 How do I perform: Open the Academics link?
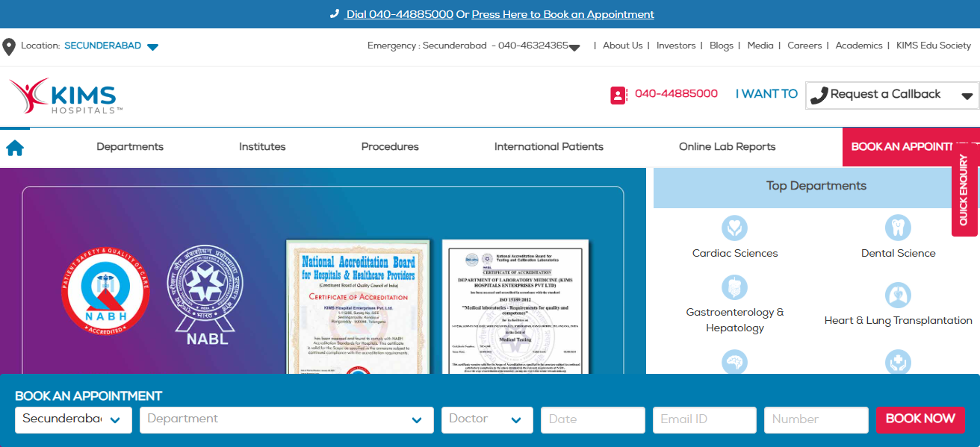859,46
